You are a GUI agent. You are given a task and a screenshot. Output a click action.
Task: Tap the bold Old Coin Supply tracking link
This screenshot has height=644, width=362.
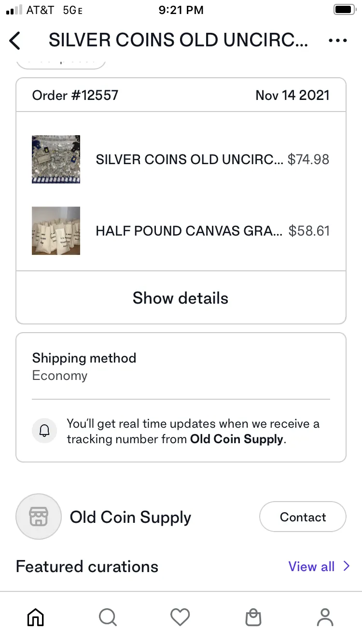coord(237,439)
